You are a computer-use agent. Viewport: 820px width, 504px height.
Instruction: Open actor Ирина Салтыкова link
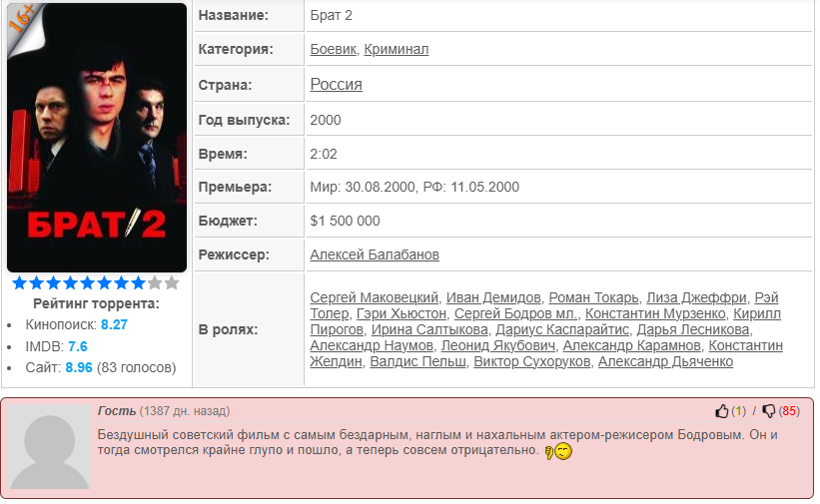click(x=429, y=330)
